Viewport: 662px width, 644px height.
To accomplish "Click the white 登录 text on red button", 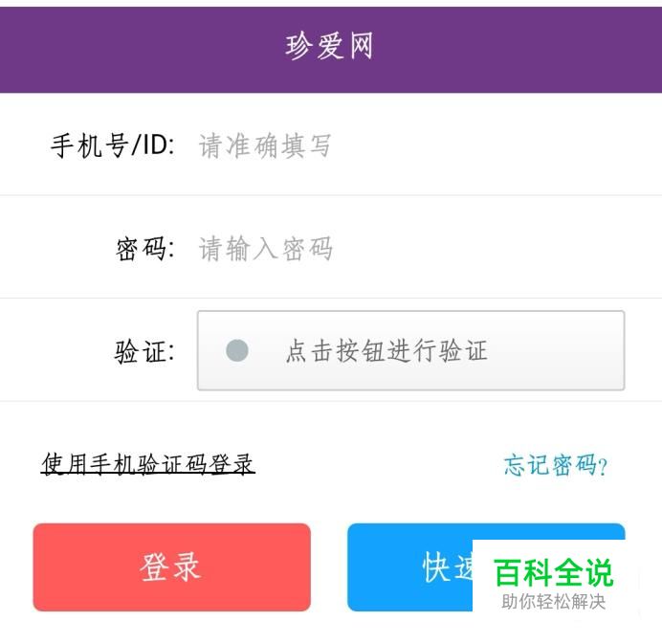I will 170,566.
